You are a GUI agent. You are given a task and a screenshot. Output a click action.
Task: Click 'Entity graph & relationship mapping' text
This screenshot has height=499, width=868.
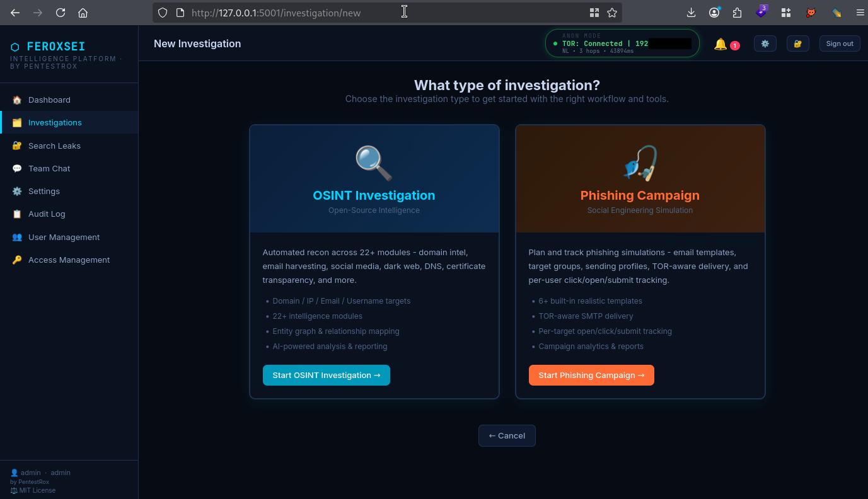336,331
